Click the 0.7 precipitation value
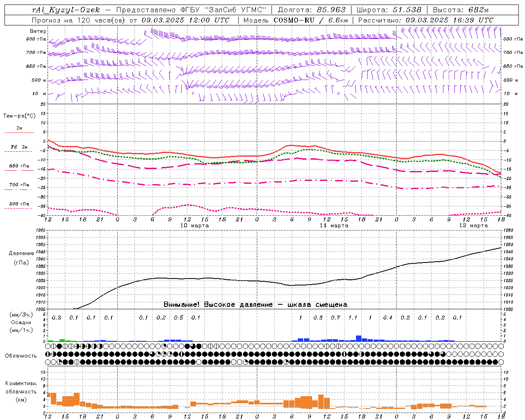 (336, 318)
